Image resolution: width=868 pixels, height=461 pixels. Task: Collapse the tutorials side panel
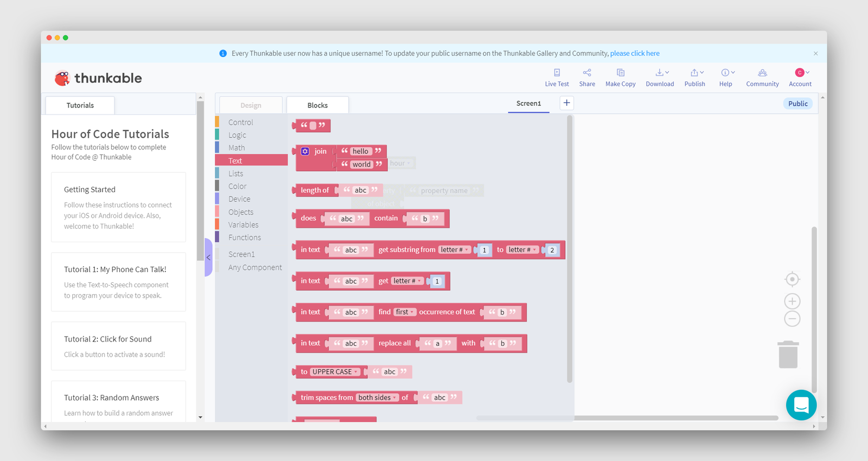click(x=208, y=257)
